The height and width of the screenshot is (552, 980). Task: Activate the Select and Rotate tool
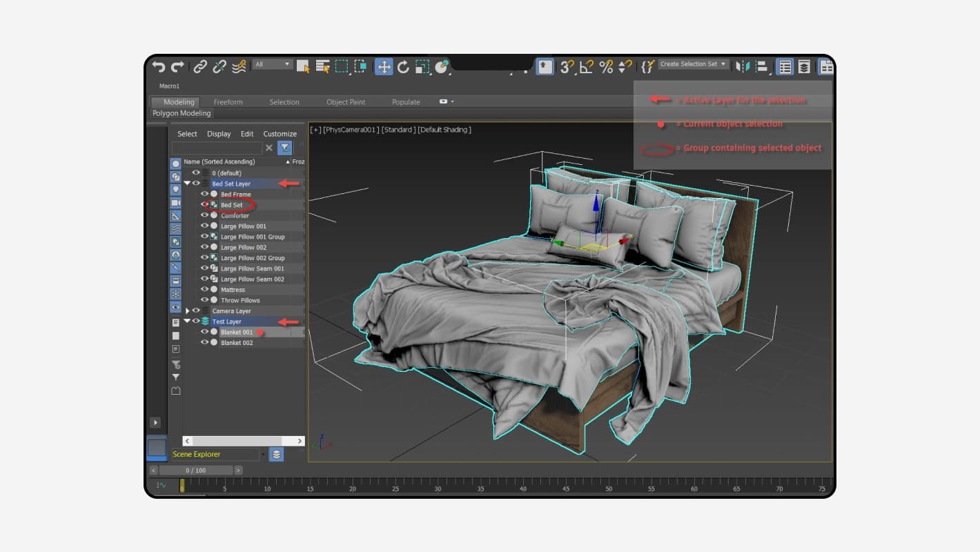[403, 66]
